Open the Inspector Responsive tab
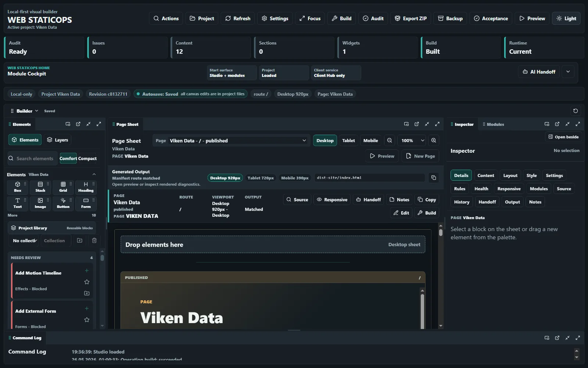The height and width of the screenshot is (368, 588). click(509, 189)
